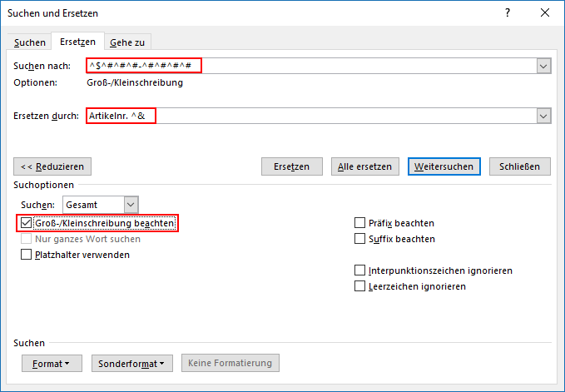This screenshot has width=565, height=392.
Task: Switch to the Suchen tab
Action: (30, 42)
